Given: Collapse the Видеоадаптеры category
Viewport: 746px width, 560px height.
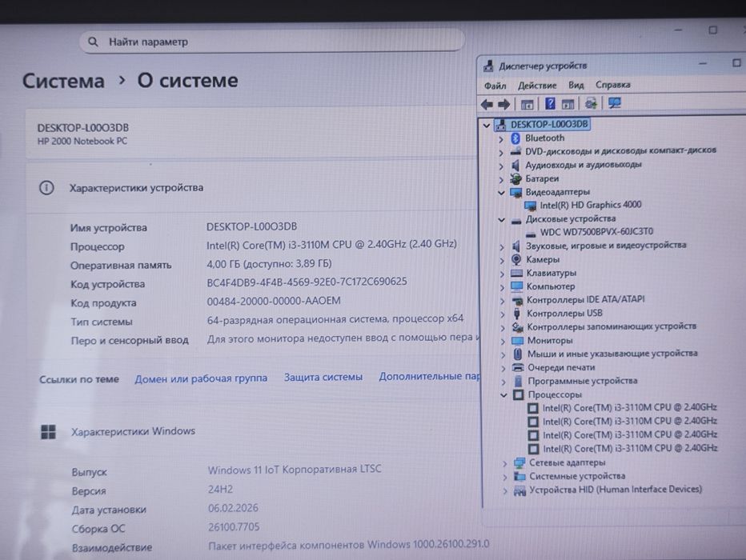Looking at the screenshot, I should pyautogui.click(x=501, y=193).
